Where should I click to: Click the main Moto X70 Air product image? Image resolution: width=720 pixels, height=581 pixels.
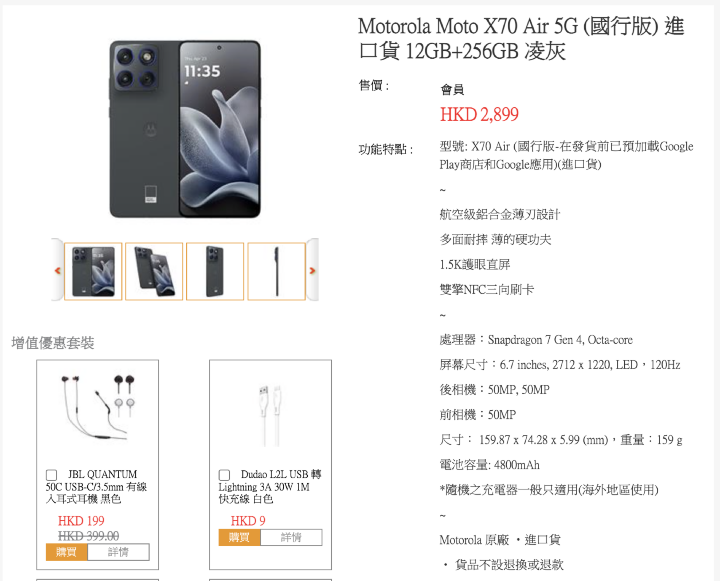pyautogui.click(x=185, y=129)
